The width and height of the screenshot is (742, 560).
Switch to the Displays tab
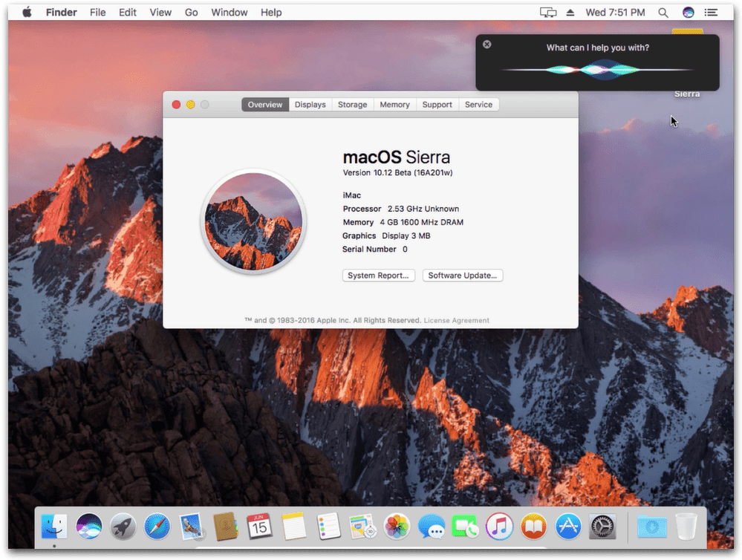tap(310, 105)
